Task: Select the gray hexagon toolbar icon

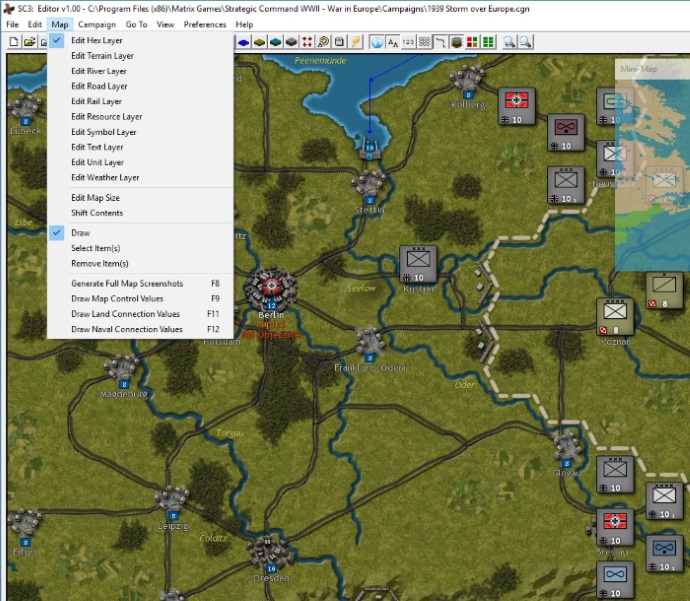Action: (291, 42)
